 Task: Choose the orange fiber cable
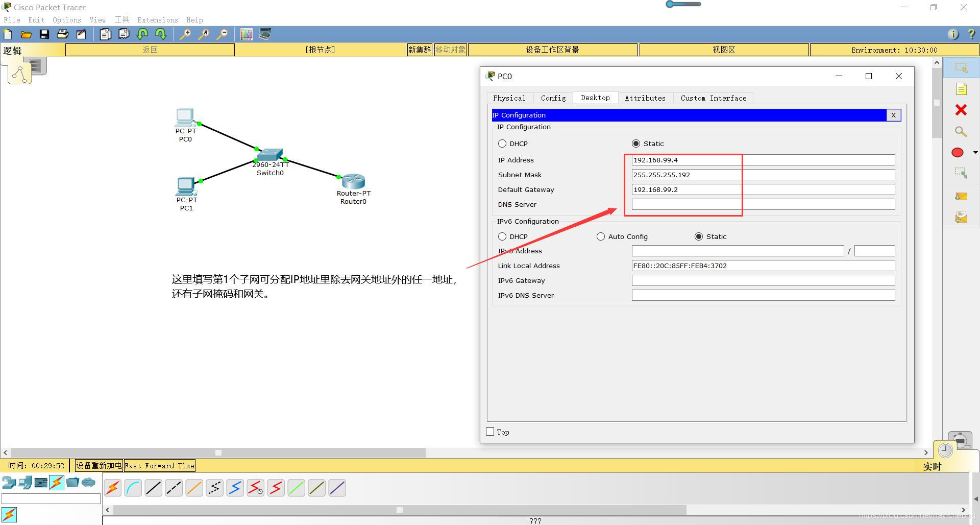pyautogui.click(x=194, y=488)
